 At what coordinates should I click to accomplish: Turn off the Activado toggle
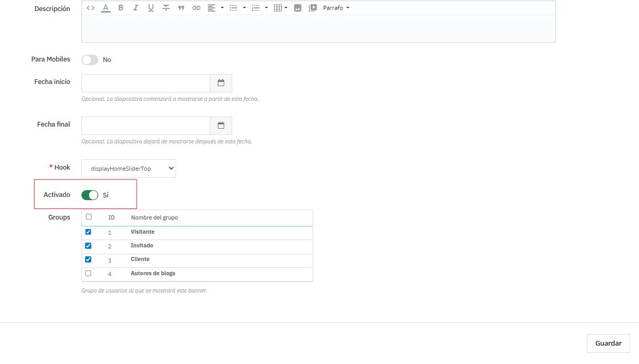[x=90, y=195]
